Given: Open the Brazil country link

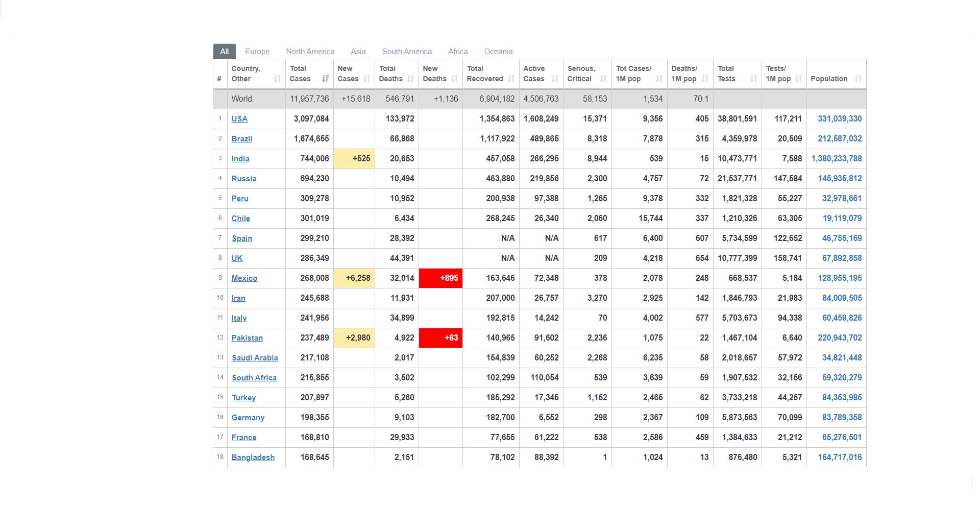Looking at the screenshot, I should [241, 139].
